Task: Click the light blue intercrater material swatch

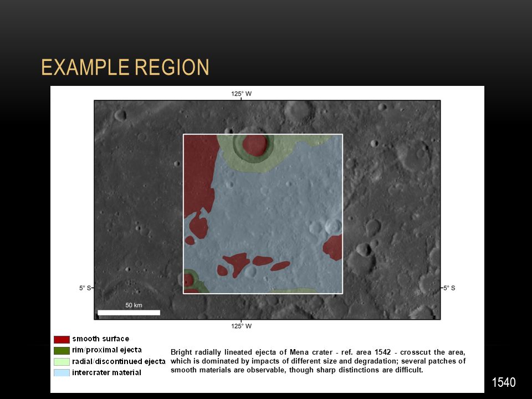Action: click(62, 373)
